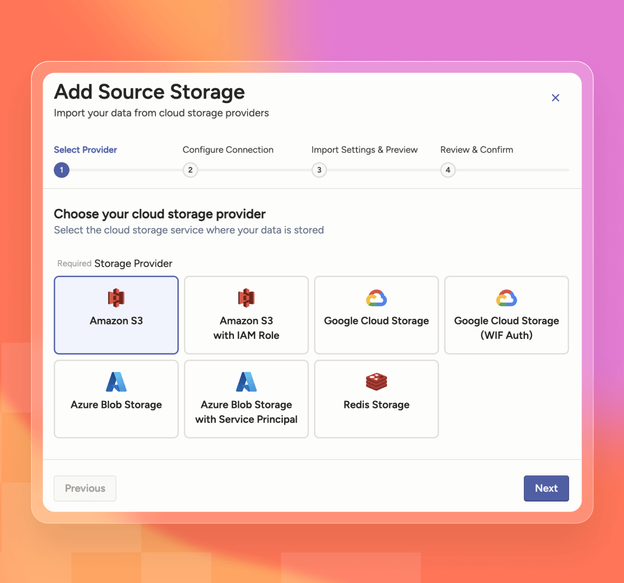Select Azure Blob Storage provider card
624x583 pixels.
116,399
